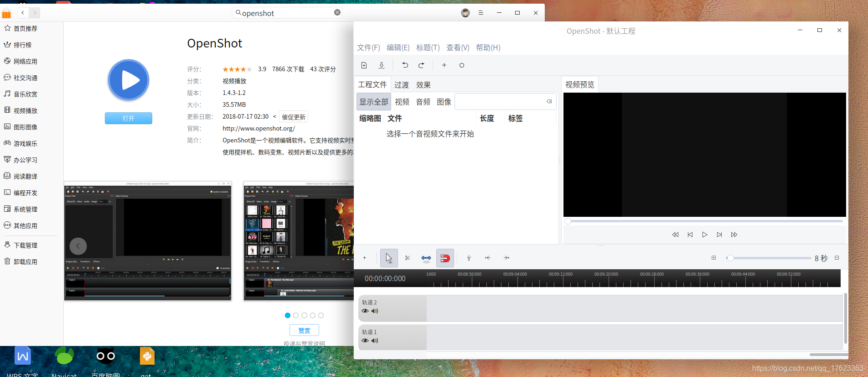The image size is (868, 377).
Task: Click the user avatar in app store
Action: tap(465, 13)
